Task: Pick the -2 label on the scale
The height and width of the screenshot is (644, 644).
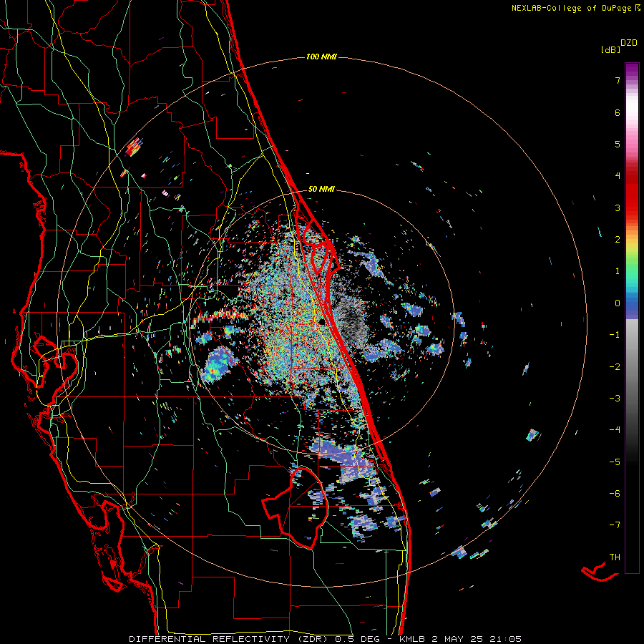Action: point(615,367)
